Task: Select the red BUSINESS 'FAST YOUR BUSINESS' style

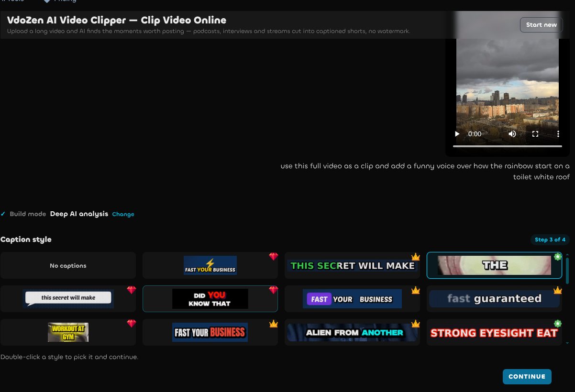Action: click(x=210, y=332)
